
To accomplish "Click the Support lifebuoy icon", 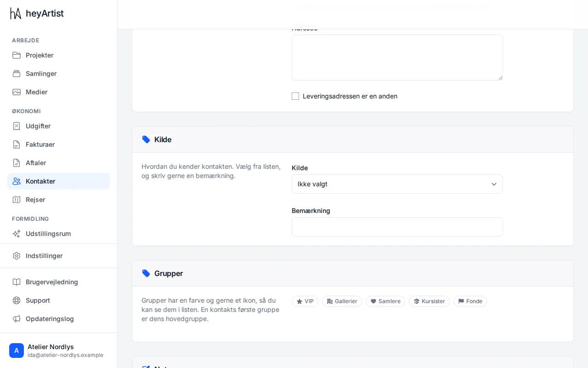I will 17,300.
